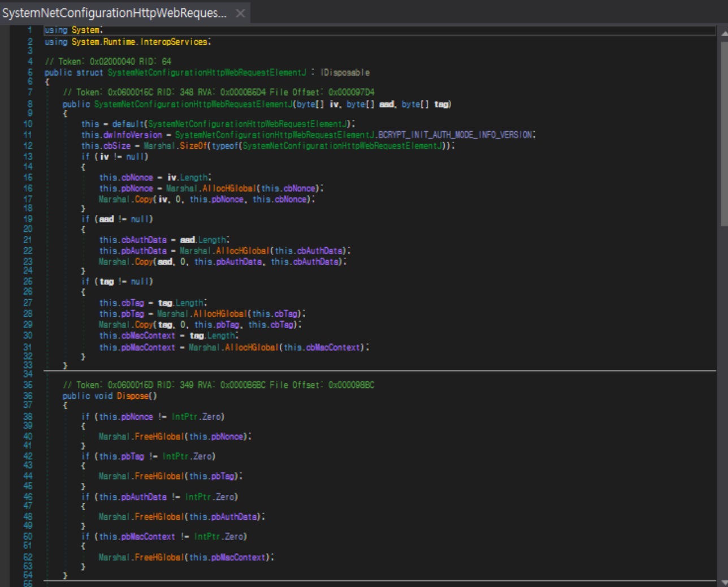
Task: Click the vertical scrollbar down arrow
Action: [x=723, y=582]
